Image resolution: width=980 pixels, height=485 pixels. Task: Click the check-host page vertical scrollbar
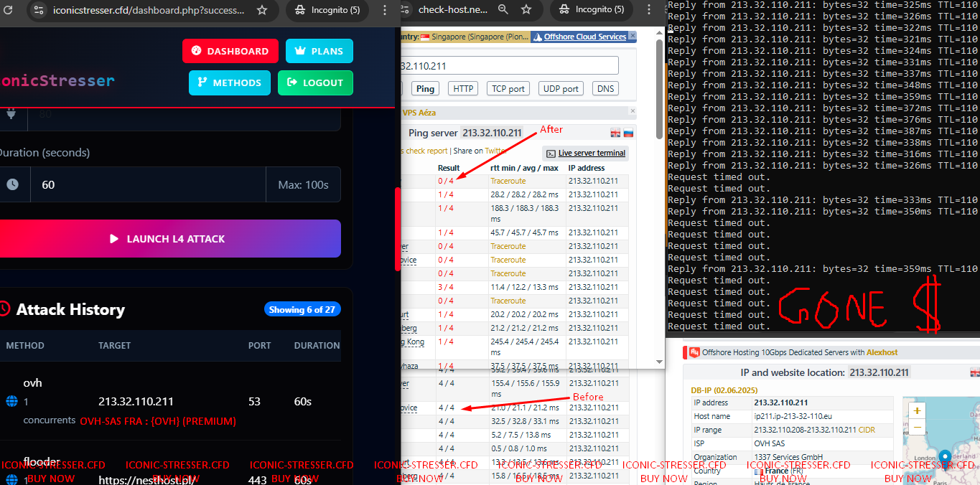(659, 89)
